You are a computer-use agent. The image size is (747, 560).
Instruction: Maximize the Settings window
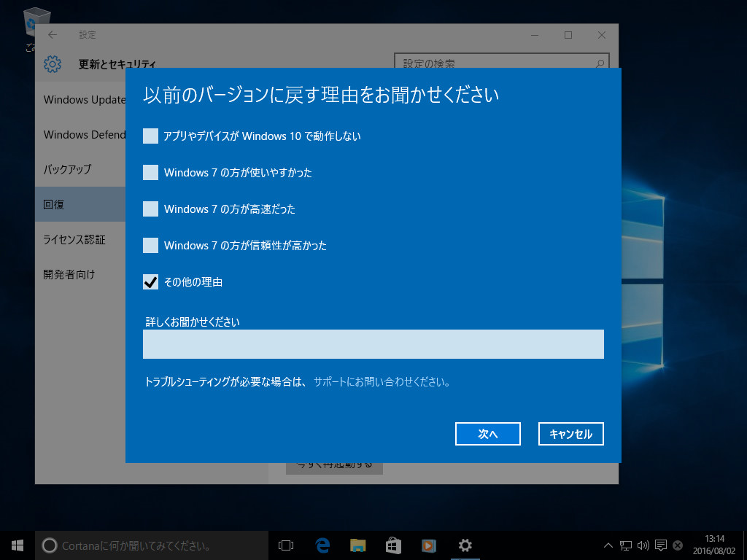pyautogui.click(x=568, y=35)
